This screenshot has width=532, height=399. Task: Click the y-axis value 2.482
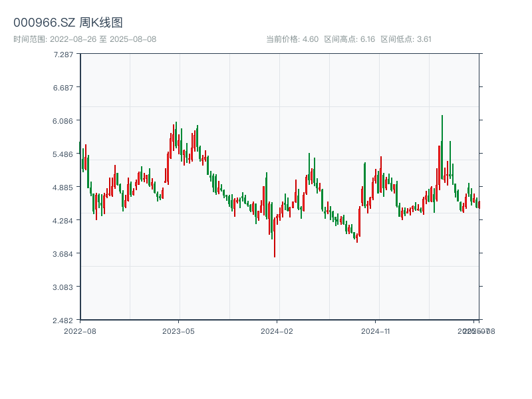63,321
